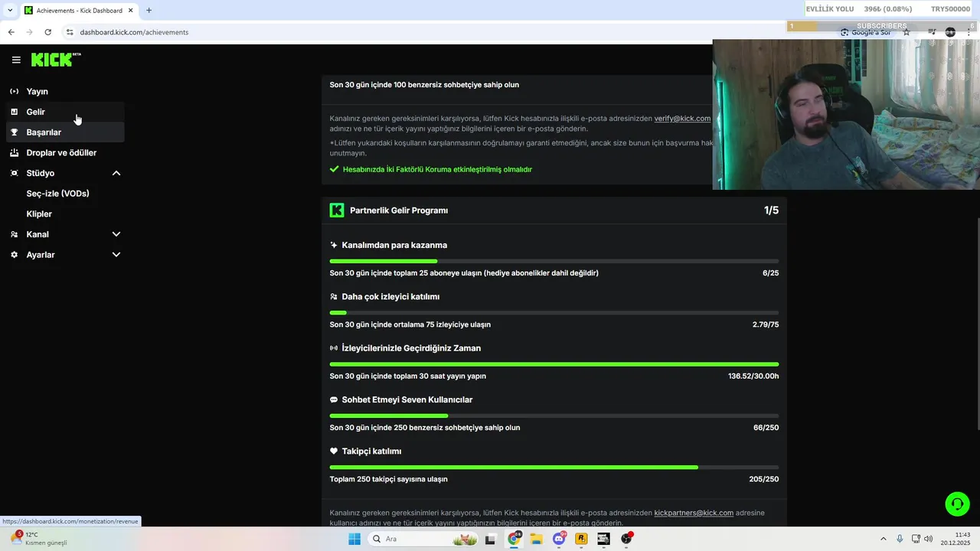Image resolution: width=980 pixels, height=551 pixels.
Task: Click the 66/250 unique chatters value
Action: tap(766, 428)
